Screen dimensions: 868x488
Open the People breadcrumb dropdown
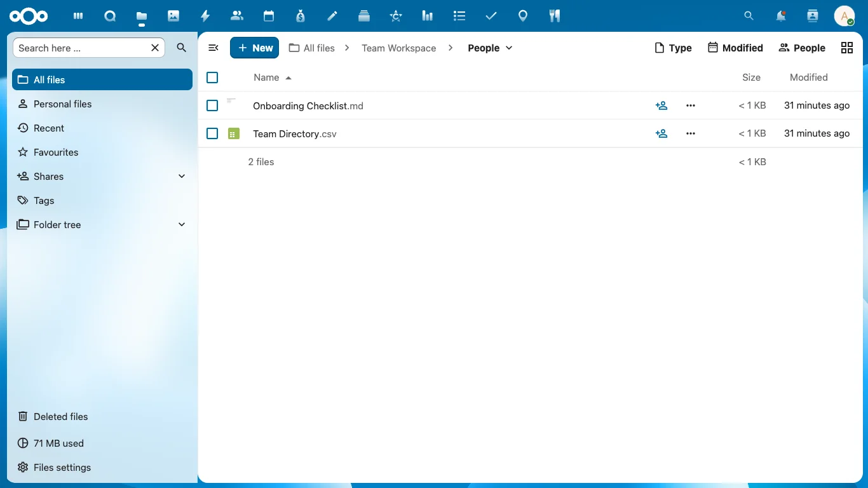(x=490, y=48)
